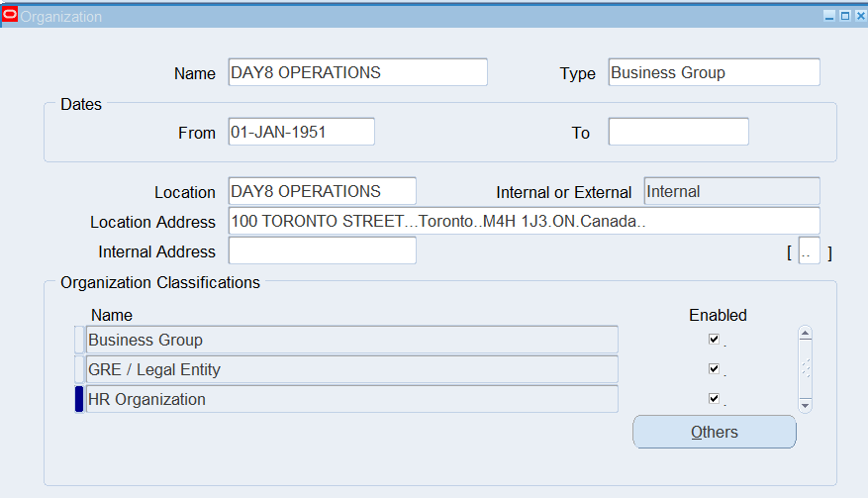
Task: Click the empty Dates To field
Action: (x=678, y=132)
